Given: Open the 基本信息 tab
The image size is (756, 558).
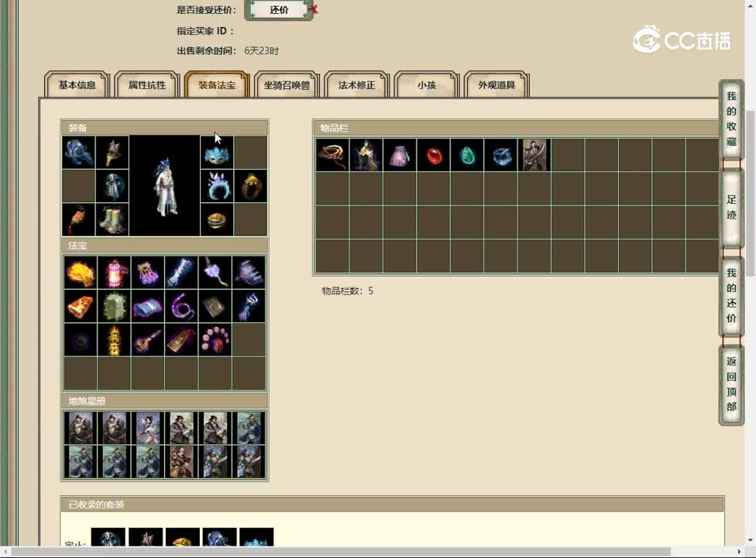Looking at the screenshot, I should (77, 85).
